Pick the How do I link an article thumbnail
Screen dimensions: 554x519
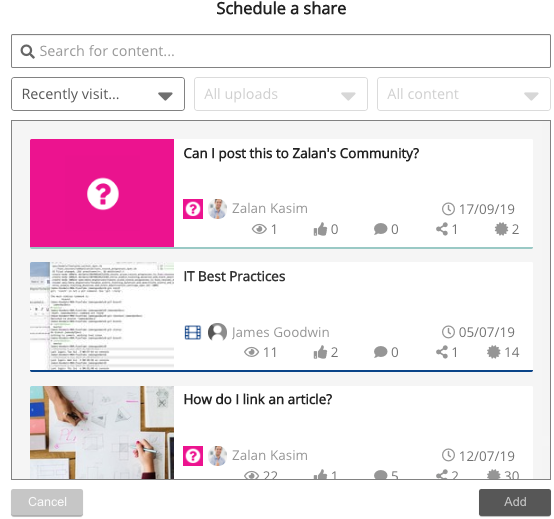pyautogui.click(x=102, y=432)
